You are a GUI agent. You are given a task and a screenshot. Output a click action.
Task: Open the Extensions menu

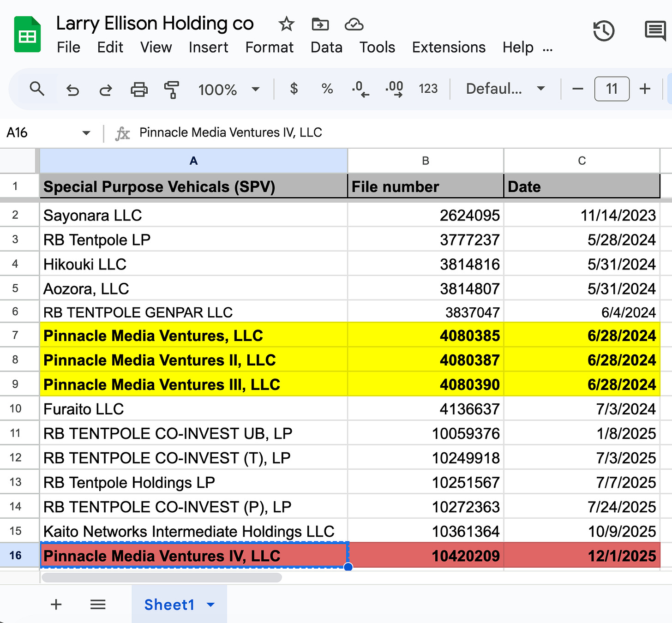(448, 48)
